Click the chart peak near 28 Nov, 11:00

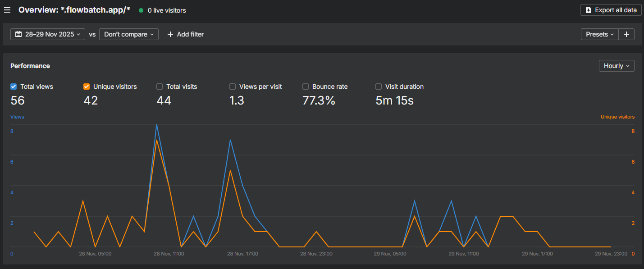156,125
